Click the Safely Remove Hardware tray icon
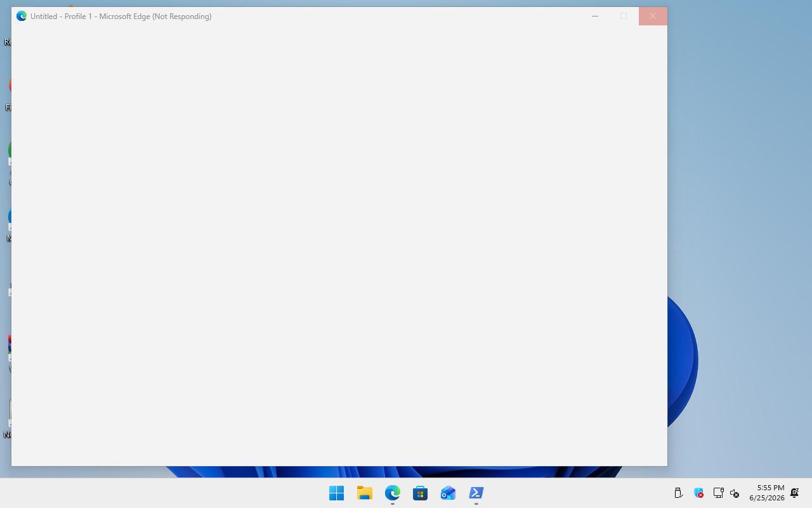Viewport: 812px width, 508px height. point(678,493)
